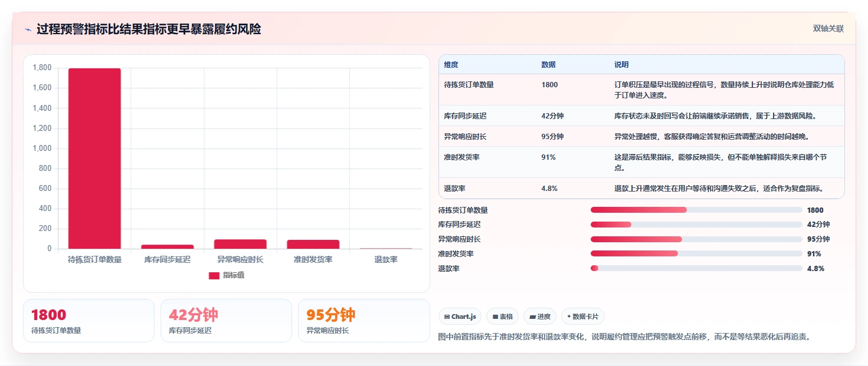The image size is (868, 366).
Task: Click the 95分钟 value beside its progress bar
Action: pos(818,239)
